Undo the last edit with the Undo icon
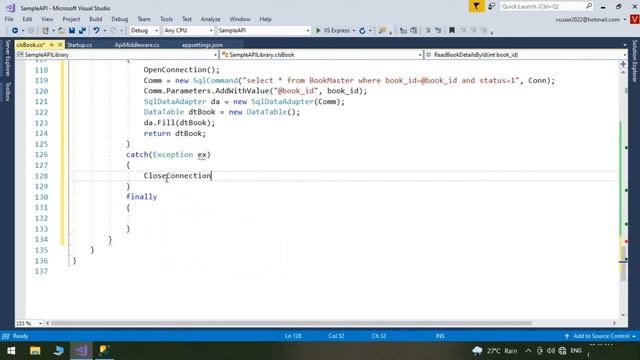Viewport: 640px width, 360px height. [96, 31]
